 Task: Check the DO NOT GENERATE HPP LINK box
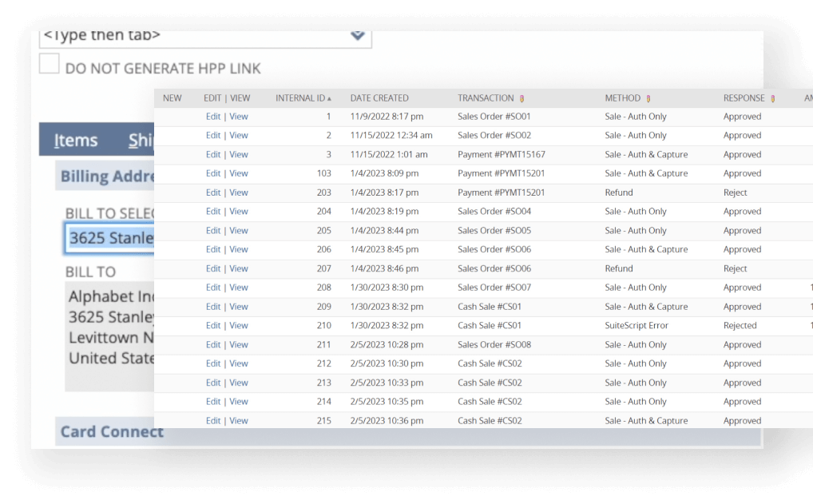(50, 65)
